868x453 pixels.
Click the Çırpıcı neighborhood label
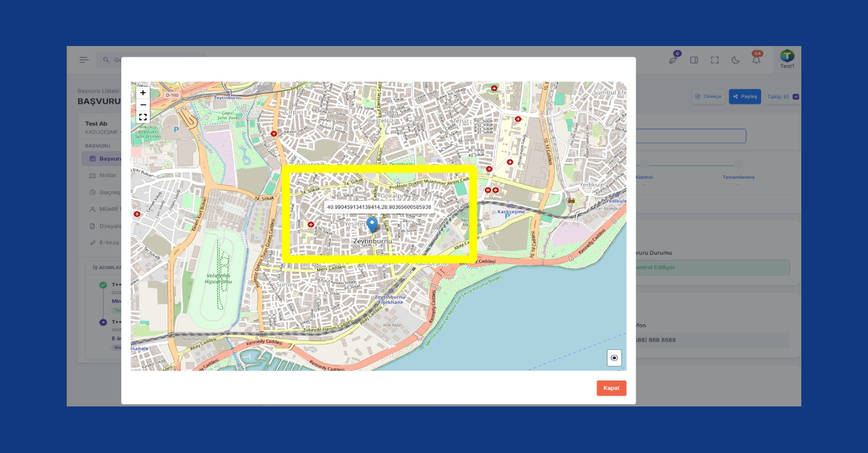pyautogui.click(x=294, y=112)
